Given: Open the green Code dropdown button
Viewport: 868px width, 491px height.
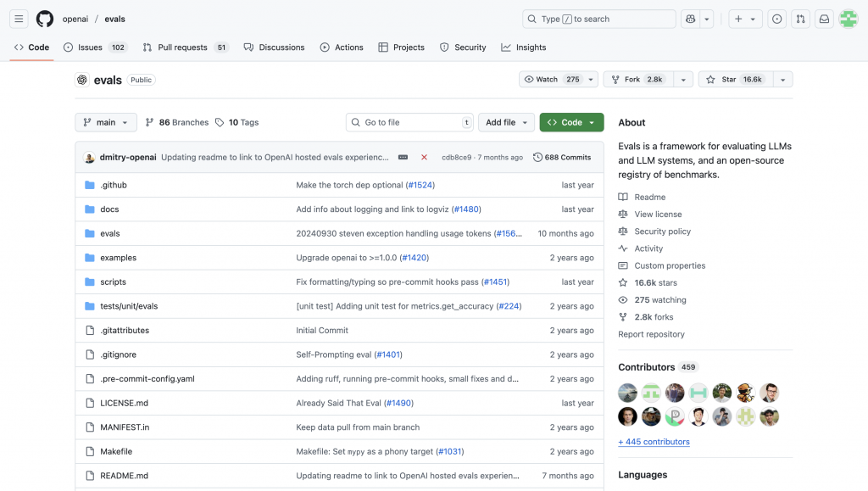Looking at the screenshot, I should click(x=571, y=122).
